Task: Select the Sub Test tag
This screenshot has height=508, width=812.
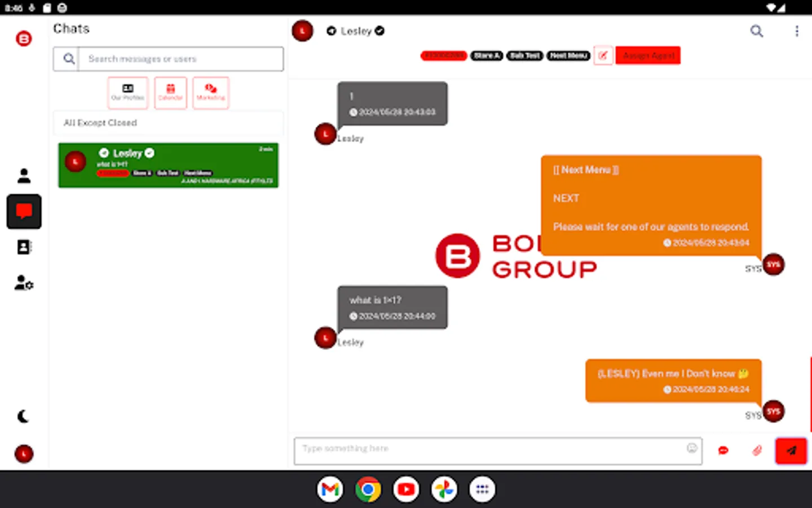Action: tap(524, 55)
